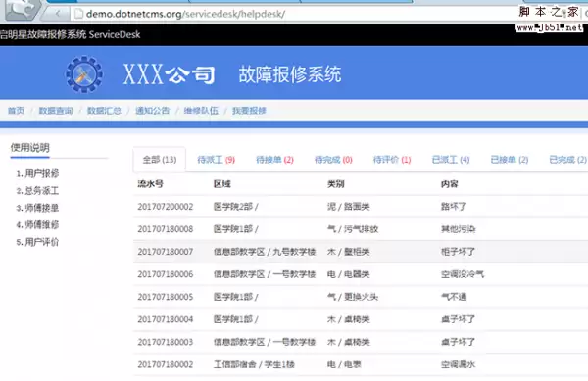Switch to the 待完成 (0) tab
Image resolution: width=588 pixels, height=381 pixels.
333,160
